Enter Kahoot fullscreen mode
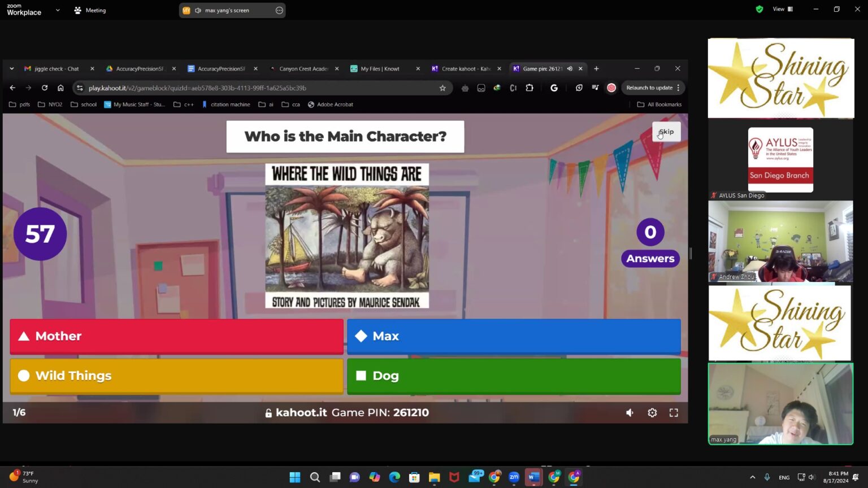Viewport: 868px width, 488px height. (x=674, y=413)
